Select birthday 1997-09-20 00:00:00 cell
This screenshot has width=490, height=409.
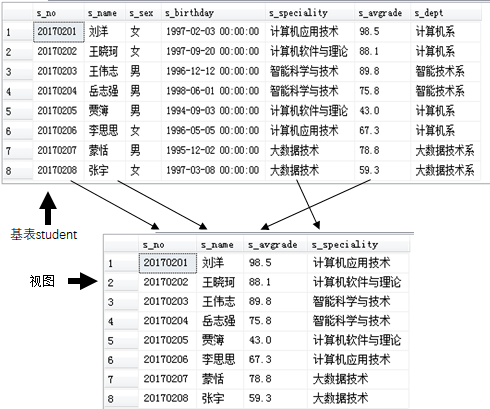[x=213, y=51]
